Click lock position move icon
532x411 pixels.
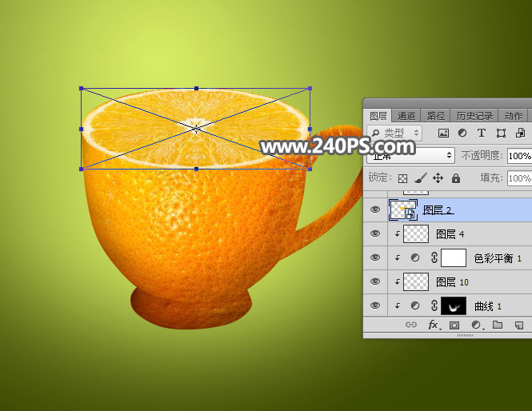438,178
